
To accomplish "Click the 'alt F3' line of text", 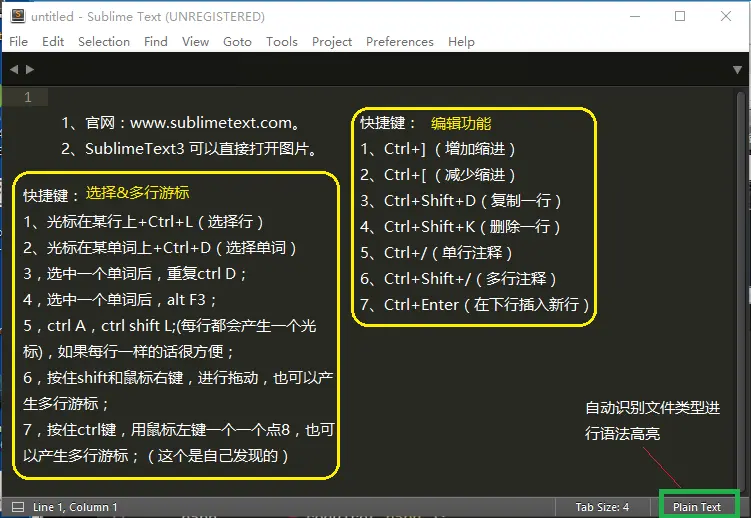I will tap(120, 300).
